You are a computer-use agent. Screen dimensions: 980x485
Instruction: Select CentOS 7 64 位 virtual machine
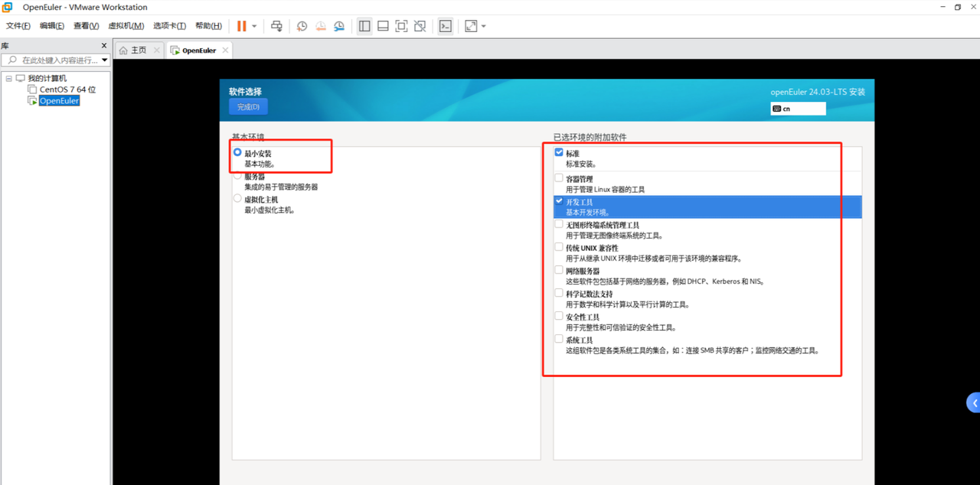[x=67, y=90]
